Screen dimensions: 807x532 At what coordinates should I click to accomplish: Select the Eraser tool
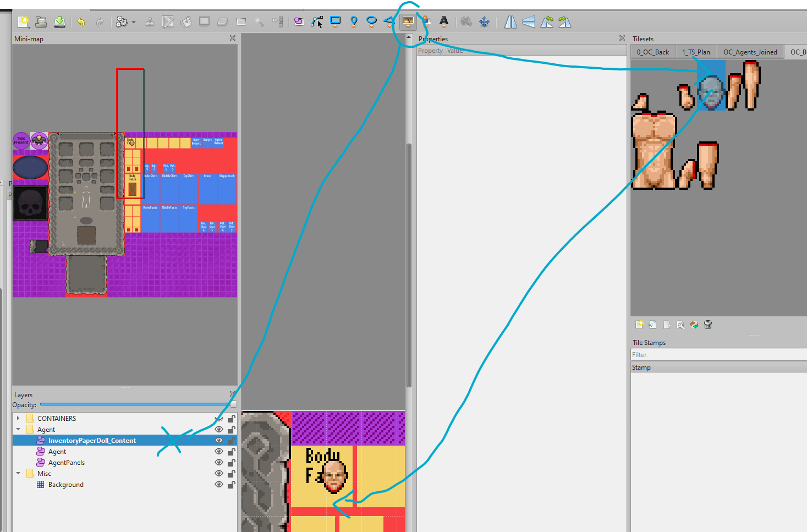[223, 22]
